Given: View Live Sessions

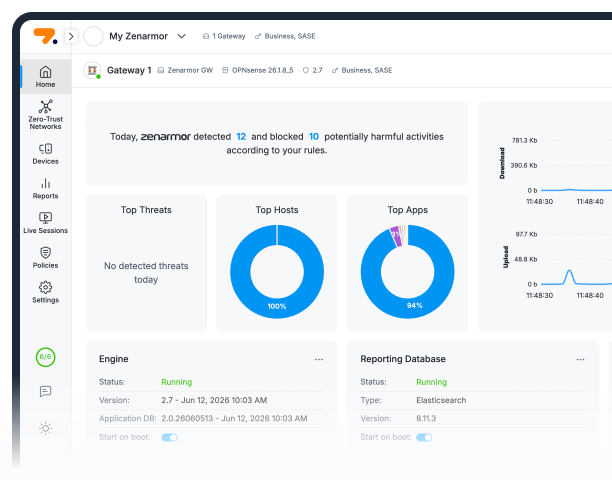Looking at the screenshot, I should 45,223.
